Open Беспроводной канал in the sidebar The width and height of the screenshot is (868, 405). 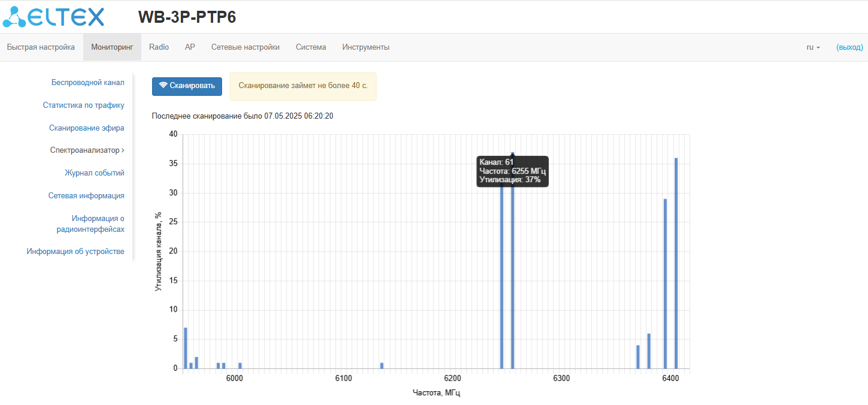(88, 83)
